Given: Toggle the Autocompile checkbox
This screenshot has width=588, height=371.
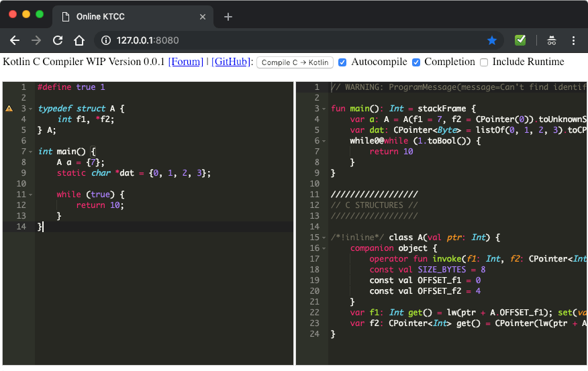Looking at the screenshot, I should tap(342, 62).
